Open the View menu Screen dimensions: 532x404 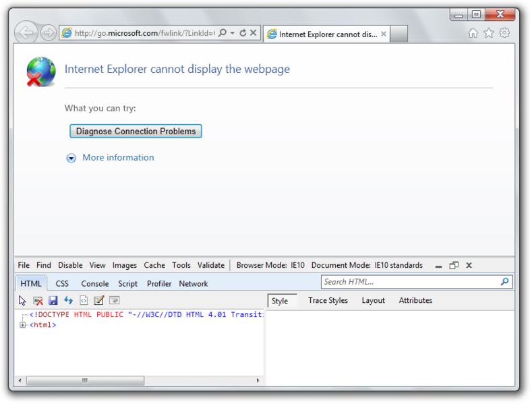97,265
